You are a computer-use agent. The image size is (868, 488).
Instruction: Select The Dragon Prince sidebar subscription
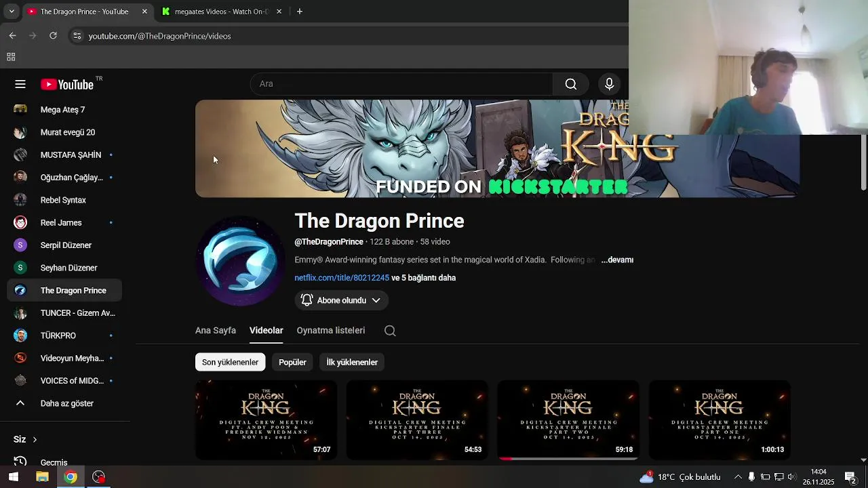pyautogui.click(x=64, y=290)
